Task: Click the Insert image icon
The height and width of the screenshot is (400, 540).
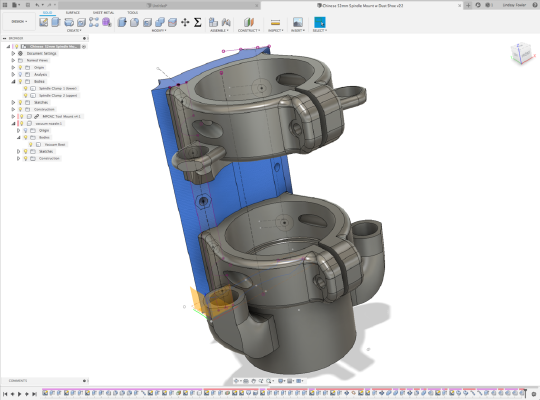Action: (298, 22)
